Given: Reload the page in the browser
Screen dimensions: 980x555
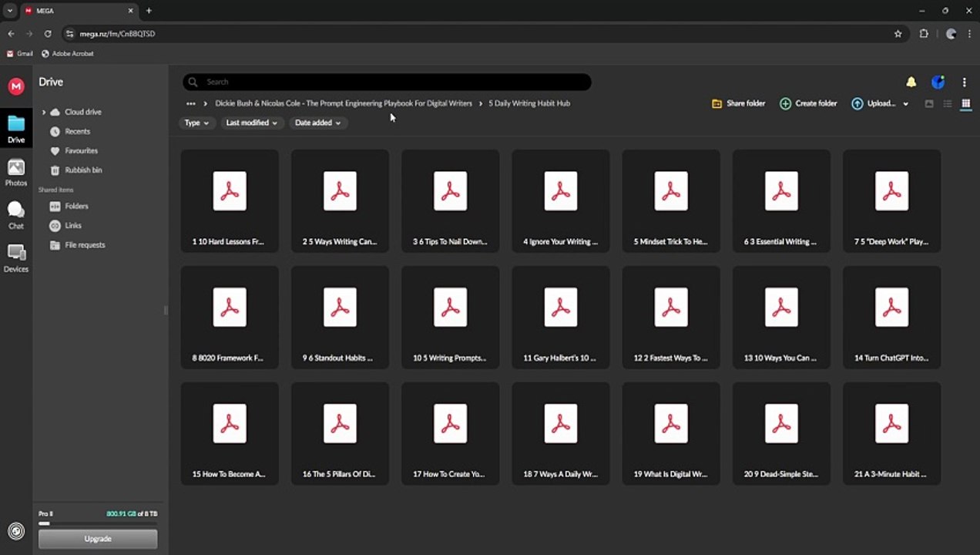Looking at the screenshot, I should (x=48, y=34).
